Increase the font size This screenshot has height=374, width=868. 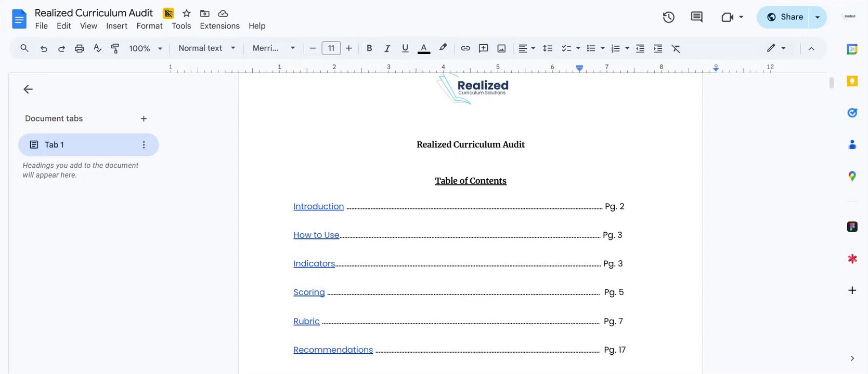pos(349,48)
